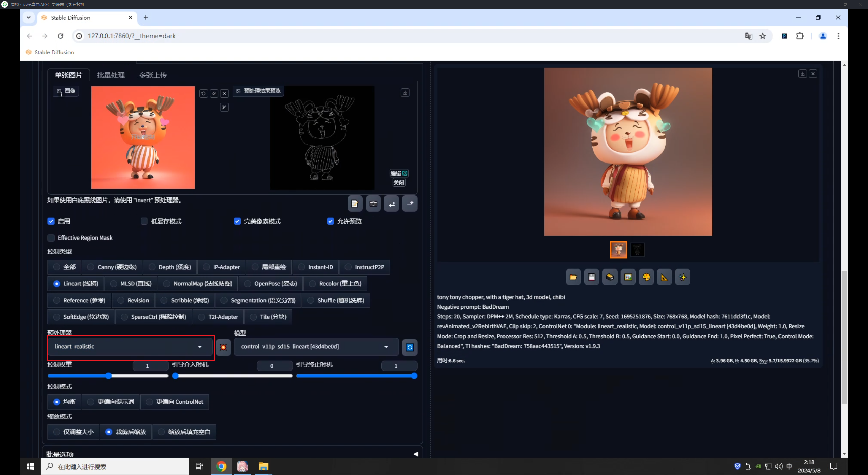Switch to the 单张图片 tab
The height and width of the screenshot is (475, 868).
point(68,75)
